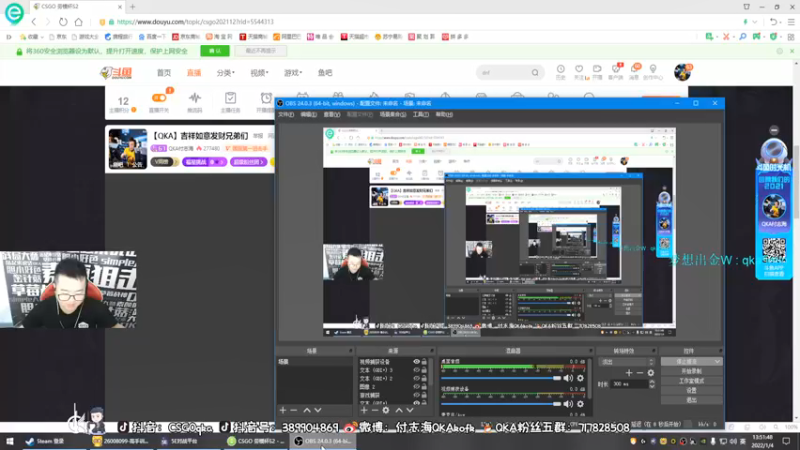
Task: Expand the Douyu categories 分类 dropdown
Action: coord(226,73)
